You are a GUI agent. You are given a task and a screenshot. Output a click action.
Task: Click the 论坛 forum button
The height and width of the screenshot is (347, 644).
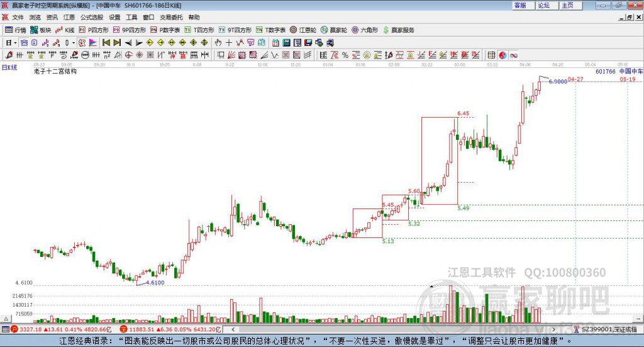543,5
